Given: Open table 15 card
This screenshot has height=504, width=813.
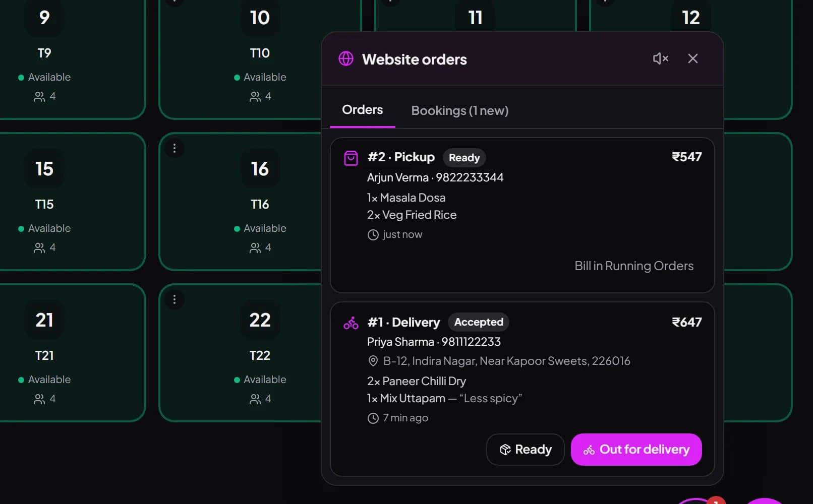Looking at the screenshot, I should pos(44,202).
